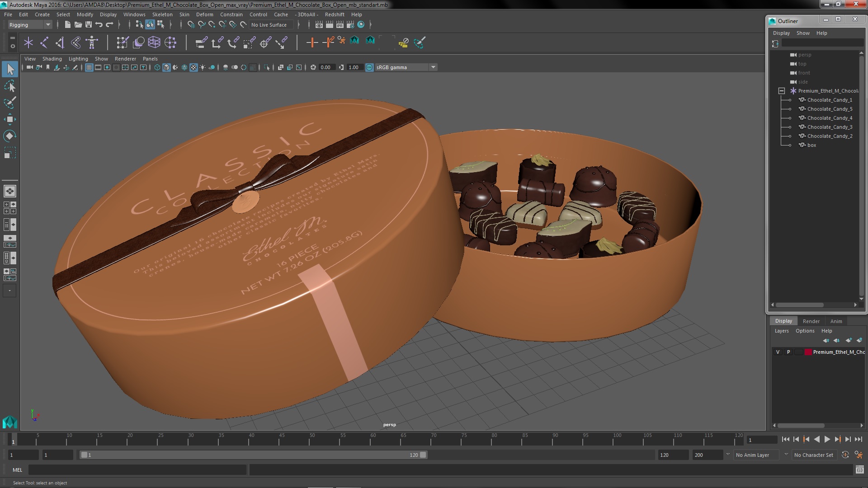
Task: Open the viewport Renderer menu
Action: click(x=125, y=59)
